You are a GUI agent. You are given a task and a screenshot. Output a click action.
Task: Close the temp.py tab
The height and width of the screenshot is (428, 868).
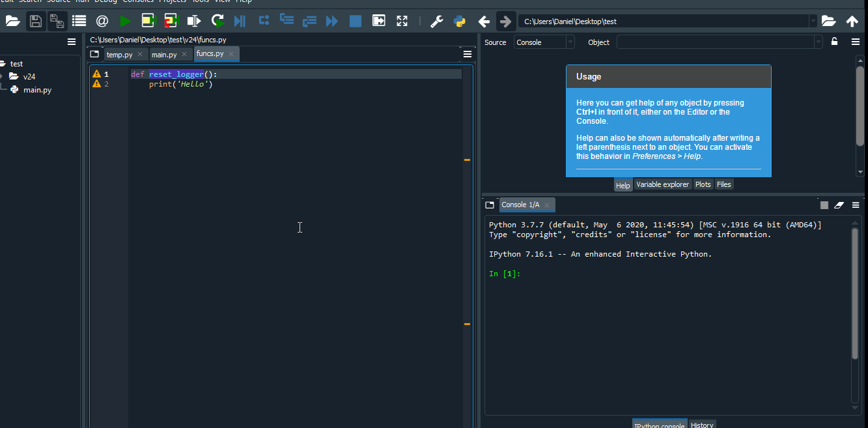click(x=140, y=55)
